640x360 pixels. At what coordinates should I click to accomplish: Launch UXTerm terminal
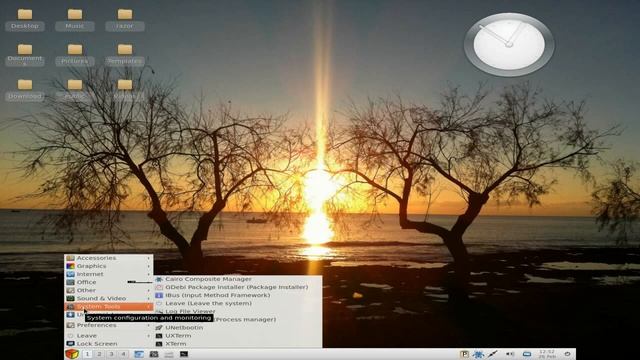pos(238,336)
